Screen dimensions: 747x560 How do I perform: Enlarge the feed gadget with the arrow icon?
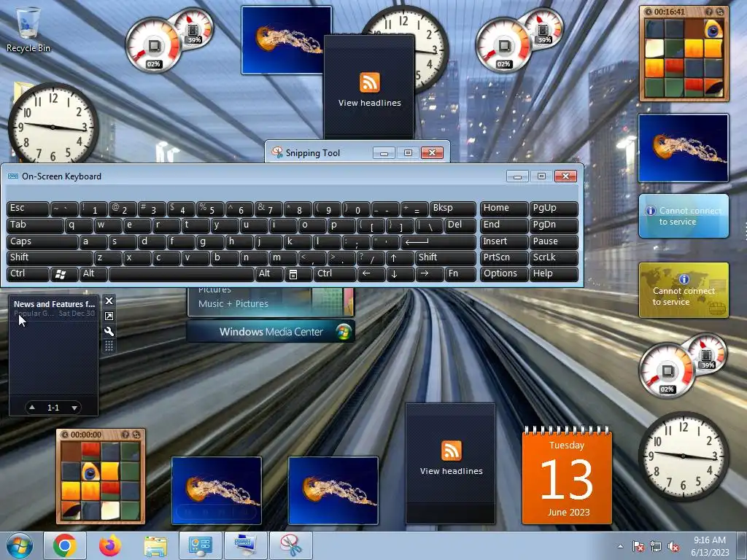(x=109, y=316)
